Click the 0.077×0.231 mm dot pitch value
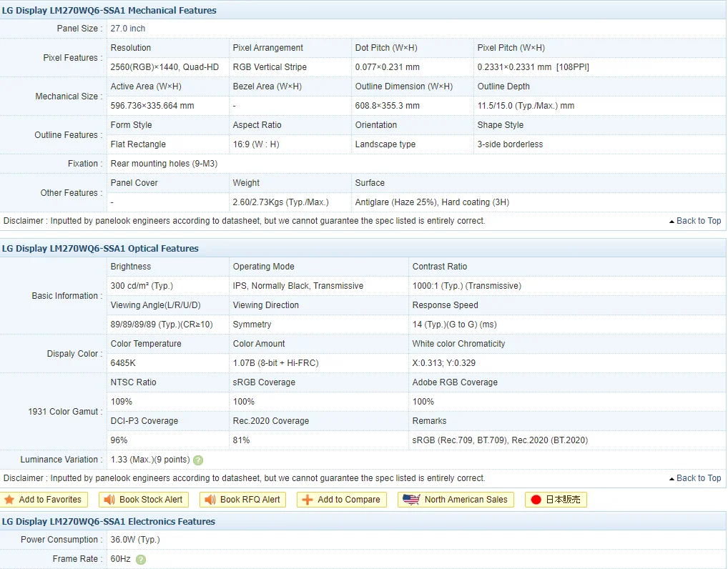Image resolution: width=728 pixels, height=569 pixels. coord(387,66)
